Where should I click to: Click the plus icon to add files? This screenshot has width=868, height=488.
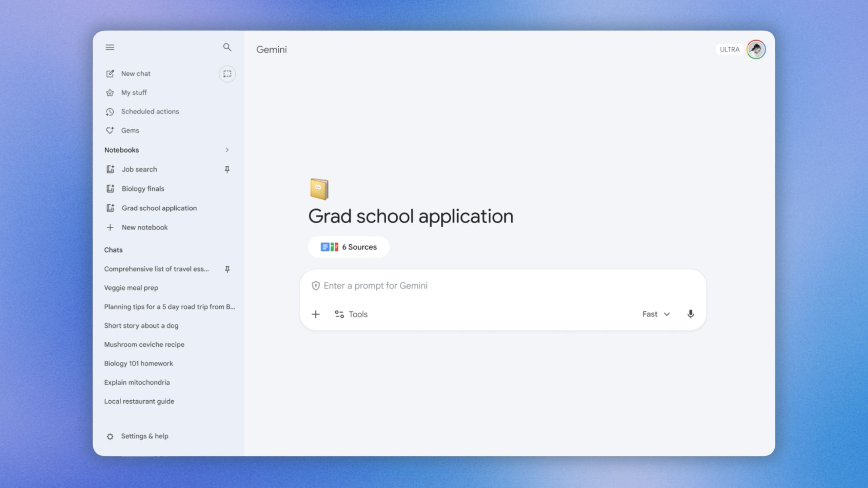click(x=315, y=314)
